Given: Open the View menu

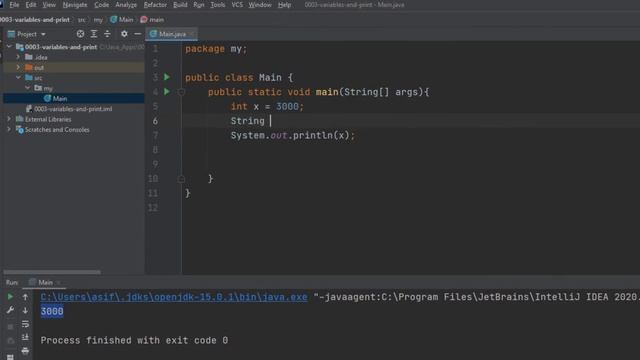Looking at the screenshot, I should 49,5.
